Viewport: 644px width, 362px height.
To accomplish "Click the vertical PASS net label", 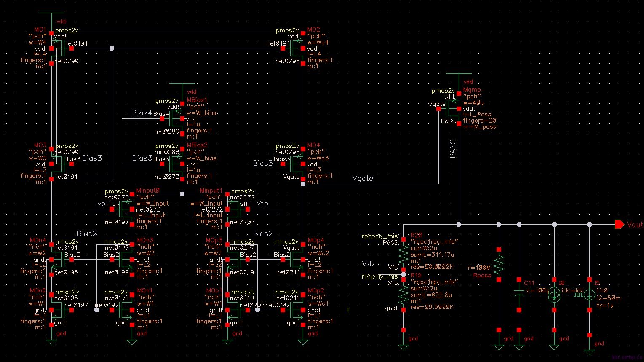I will point(452,149).
